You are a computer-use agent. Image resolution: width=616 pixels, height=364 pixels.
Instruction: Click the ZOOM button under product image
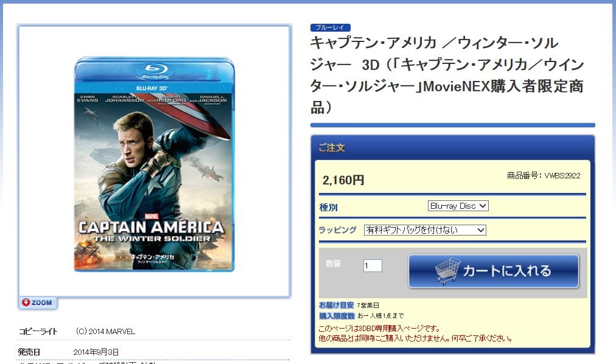38,303
